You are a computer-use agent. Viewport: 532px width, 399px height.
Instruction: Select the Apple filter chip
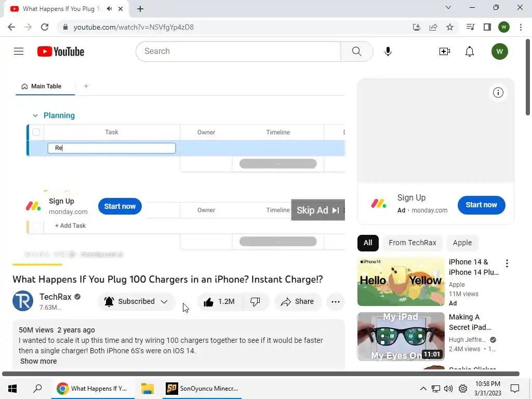tap(462, 243)
